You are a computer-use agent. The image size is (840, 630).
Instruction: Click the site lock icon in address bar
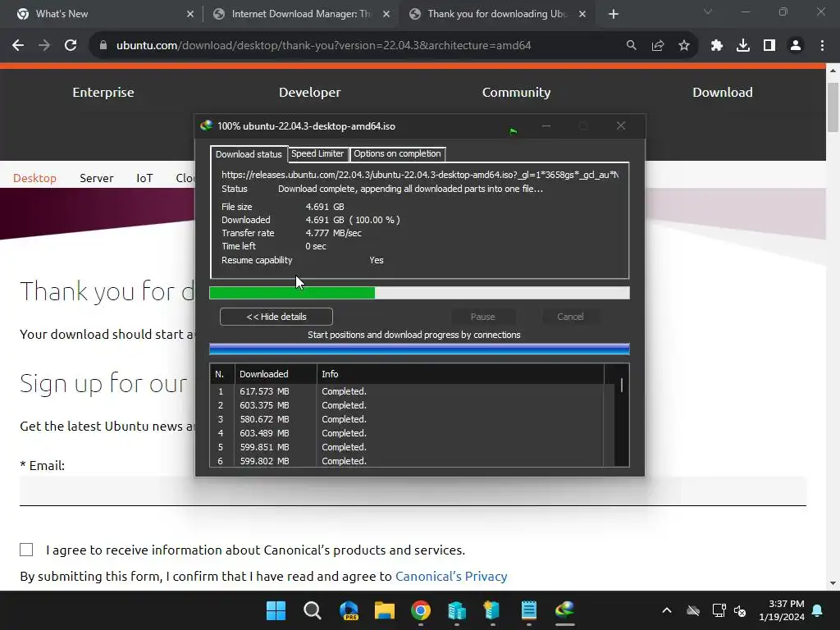pos(103,46)
